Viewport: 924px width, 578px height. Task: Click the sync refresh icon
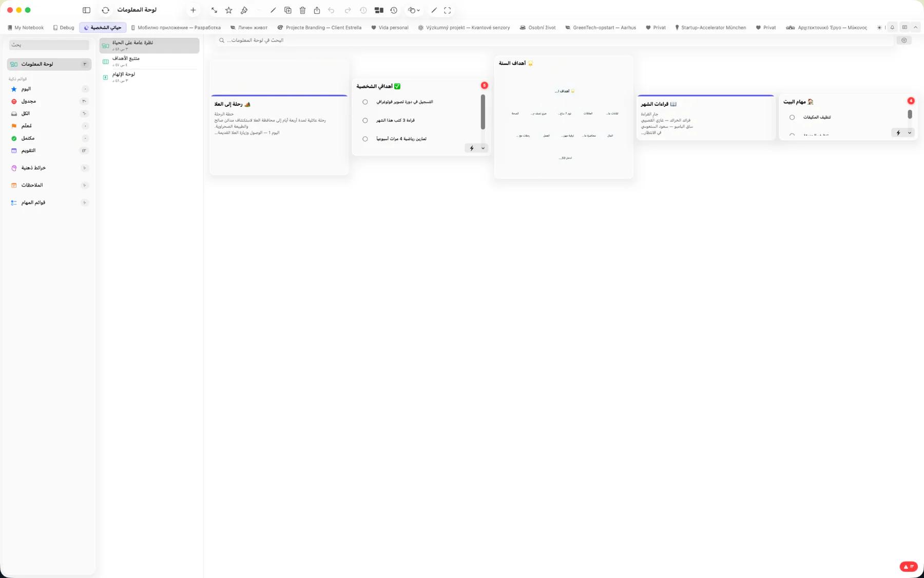pos(105,10)
